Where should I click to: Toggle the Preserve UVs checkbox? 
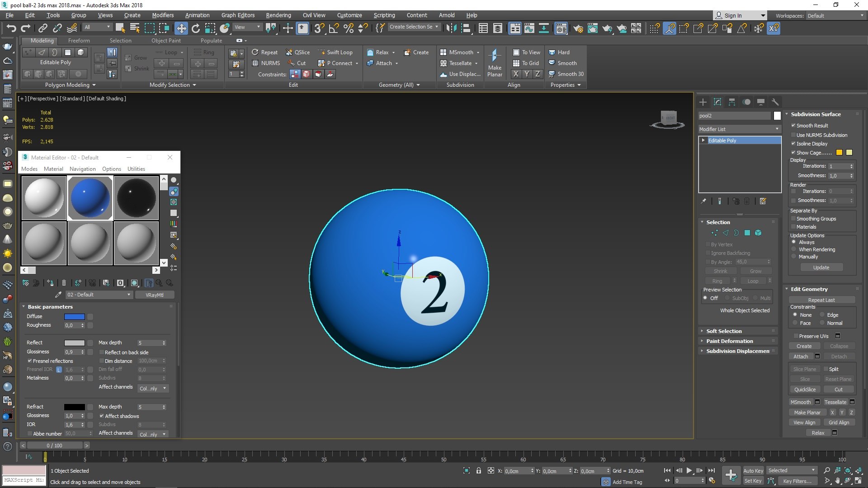click(x=796, y=336)
